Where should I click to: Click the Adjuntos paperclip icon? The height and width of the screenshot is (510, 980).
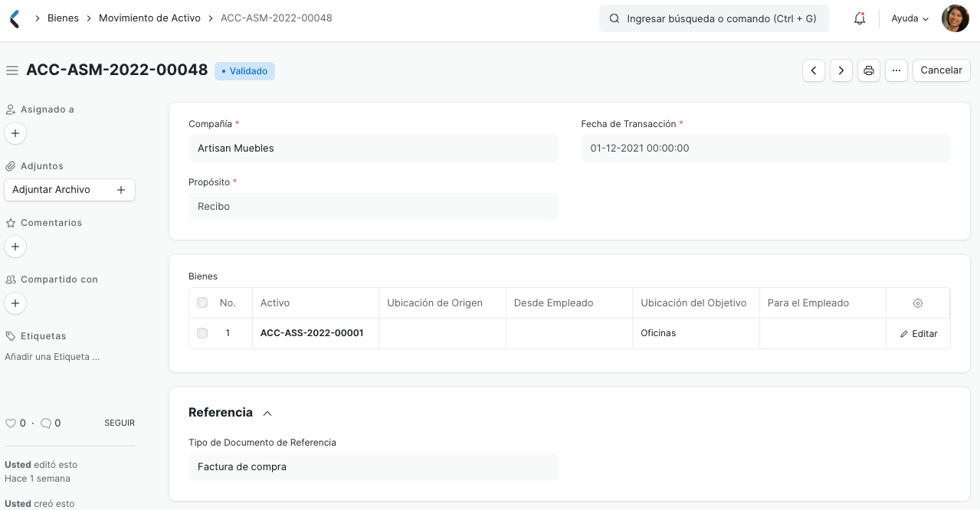point(11,166)
